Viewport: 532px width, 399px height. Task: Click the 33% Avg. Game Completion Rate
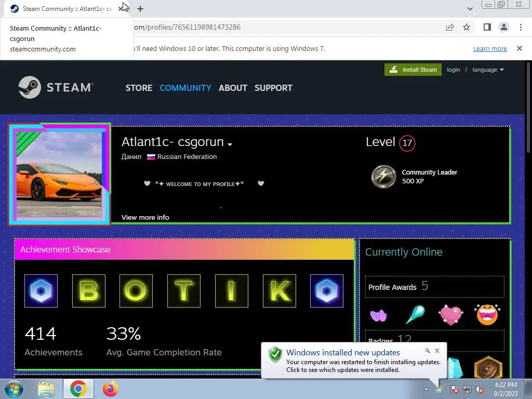(164, 341)
